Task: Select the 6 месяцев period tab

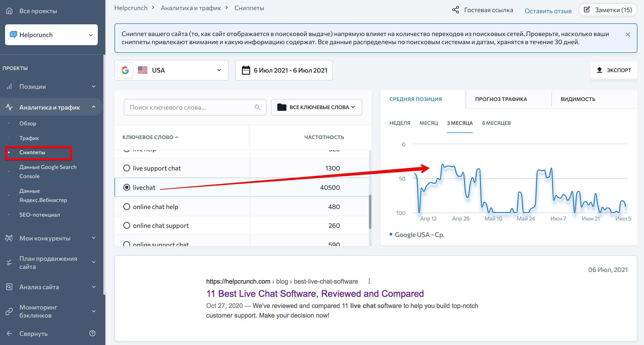Action: tap(496, 123)
